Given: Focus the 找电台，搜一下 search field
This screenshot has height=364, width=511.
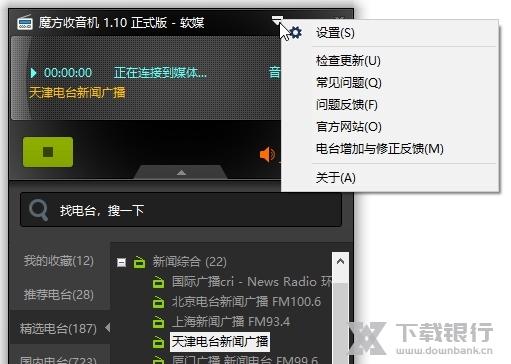Looking at the screenshot, I should (181, 210).
